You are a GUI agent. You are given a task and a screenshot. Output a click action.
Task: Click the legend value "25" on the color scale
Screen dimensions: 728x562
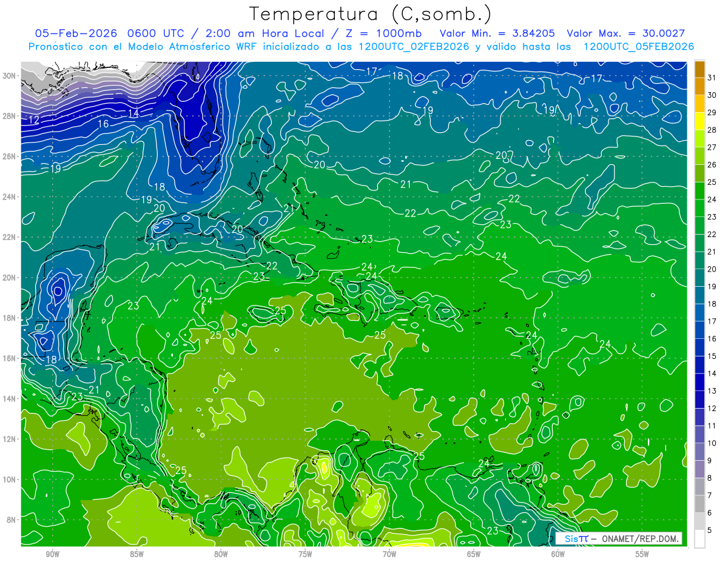(712, 182)
